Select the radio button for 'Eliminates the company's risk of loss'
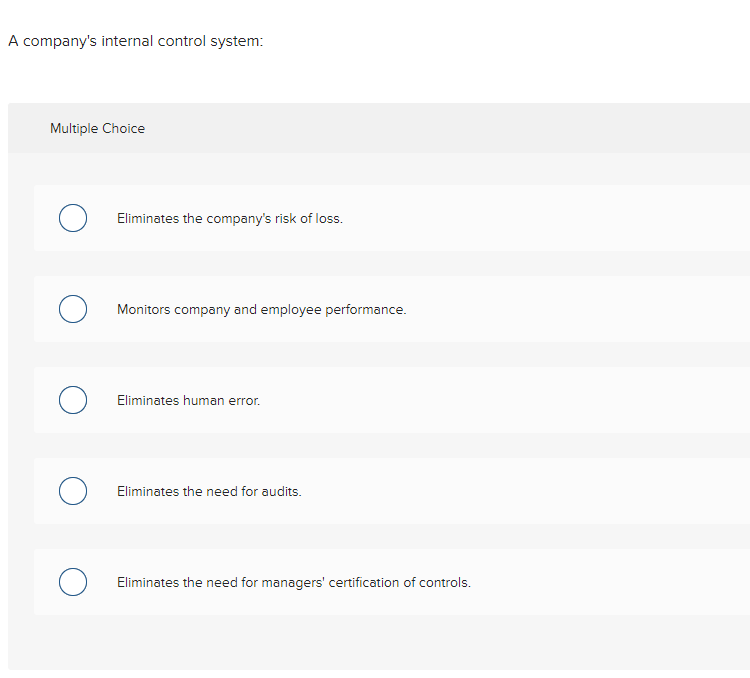 tap(72, 218)
